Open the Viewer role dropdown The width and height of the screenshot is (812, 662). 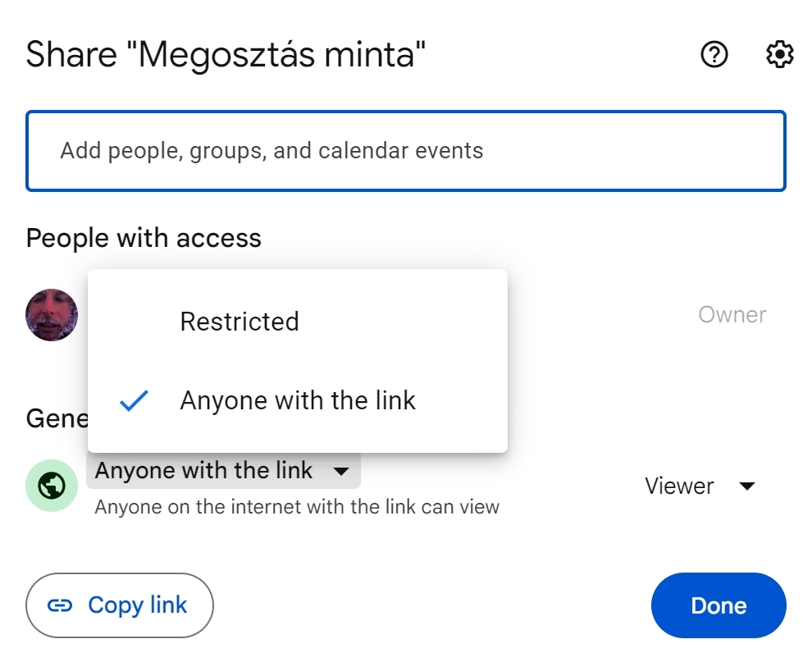(x=699, y=486)
